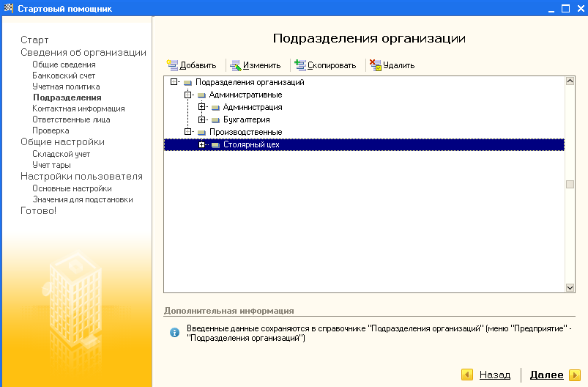The width and height of the screenshot is (588, 387).
Task: Go to the Готово! step
Action: coord(39,211)
